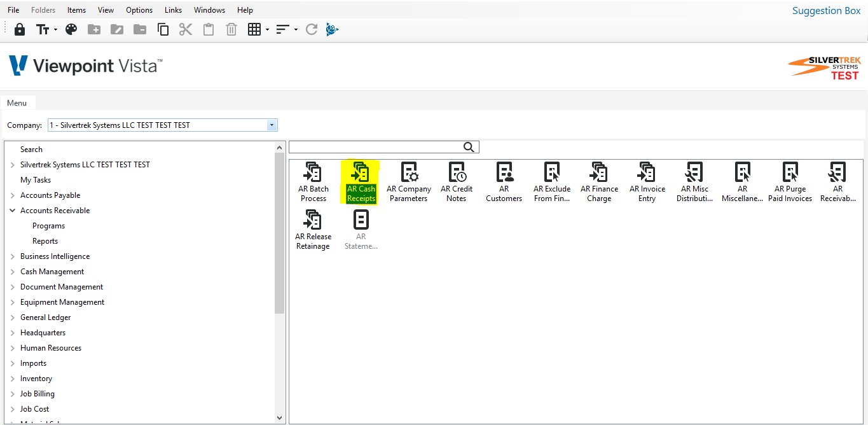
Task: Click the tree panel scroll up arrow
Action: click(x=280, y=148)
